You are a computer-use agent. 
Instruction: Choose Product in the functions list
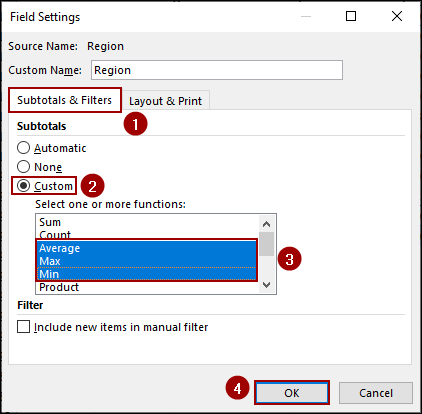(x=147, y=287)
